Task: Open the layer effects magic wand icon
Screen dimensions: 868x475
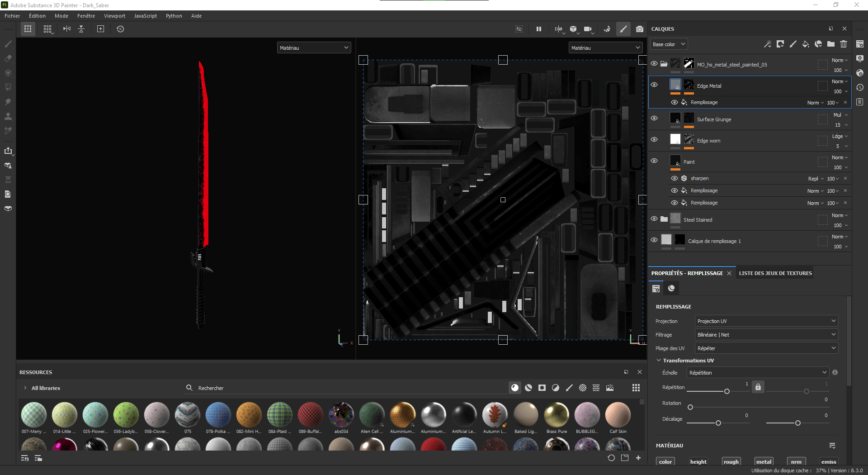Action: pos(768,44)
